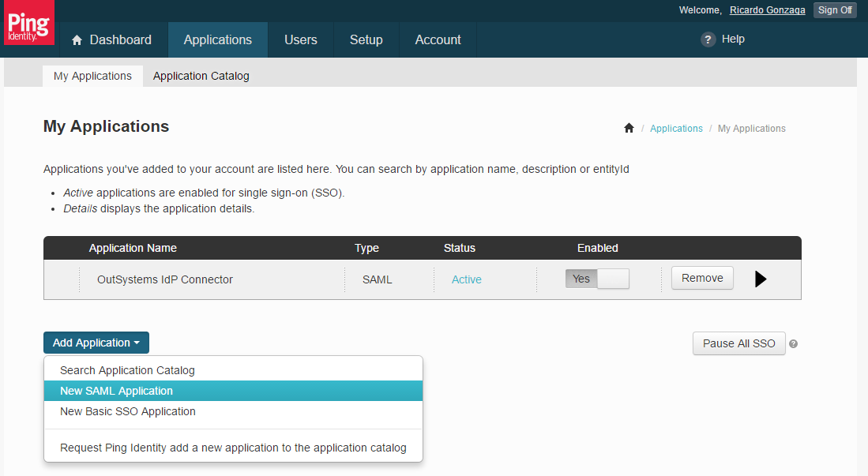The image size is (868, 476).
Task: Click the help icon beside Pause All SSO
Action: coord(793,344)
